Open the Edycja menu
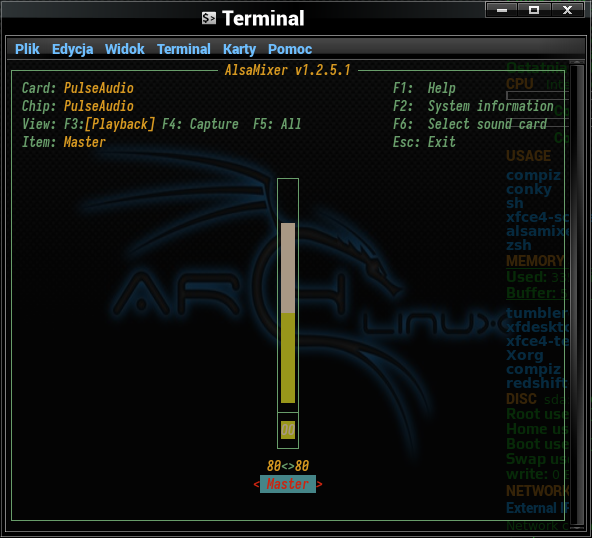 pos(72,49)
